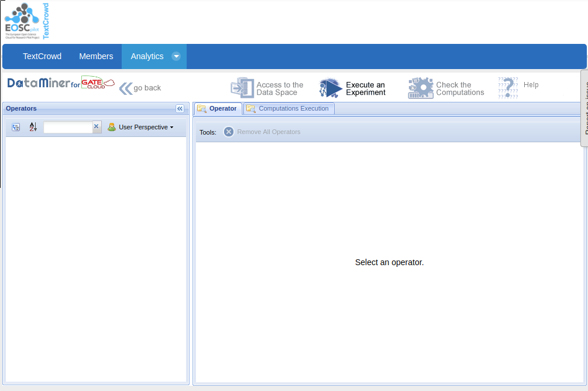Sort operators alphabetically A to Z
588x391 pixels.
33,127
